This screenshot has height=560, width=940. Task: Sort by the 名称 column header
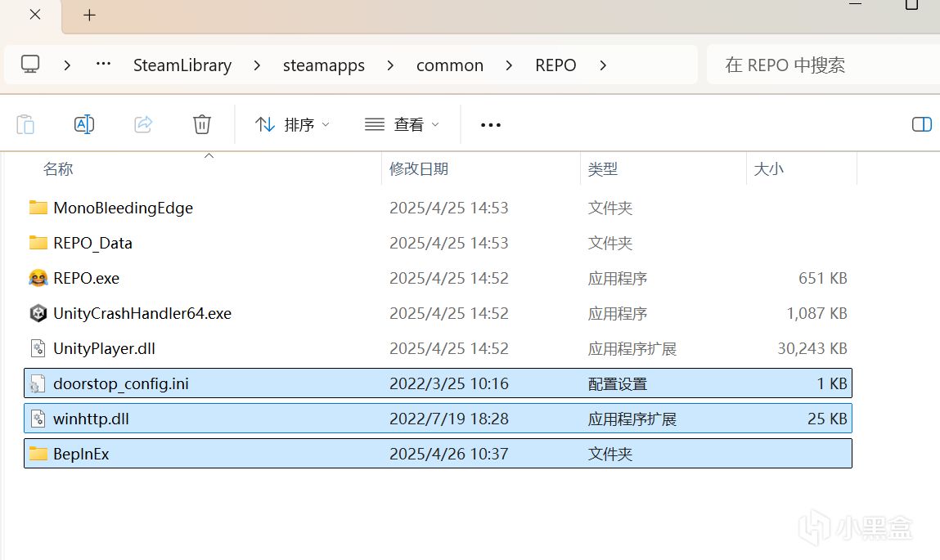[58, 169]
